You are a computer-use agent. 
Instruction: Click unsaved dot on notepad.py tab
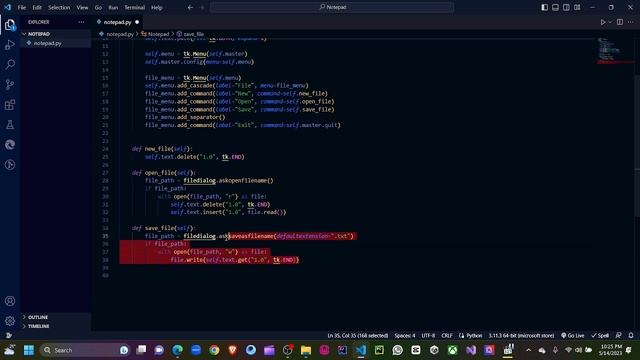coord(137,22)
